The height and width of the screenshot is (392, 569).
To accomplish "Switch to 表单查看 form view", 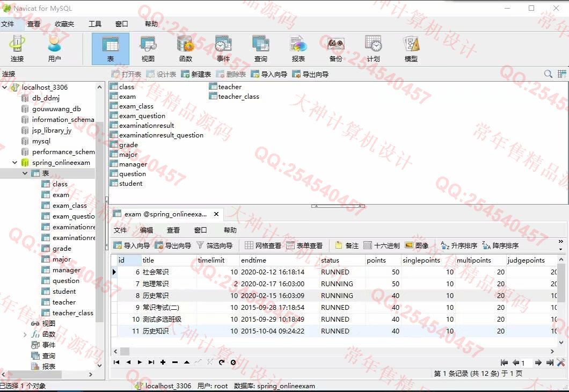I will coord(304,246).
